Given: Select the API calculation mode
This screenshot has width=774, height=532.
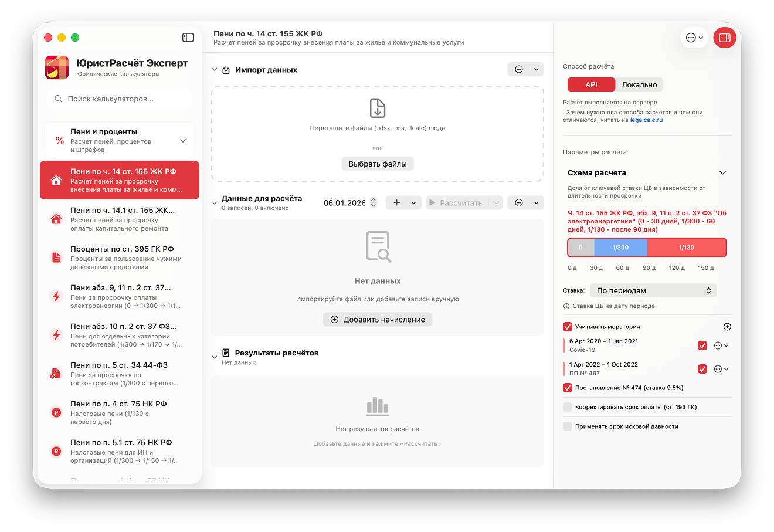Looking at the screenshot, I should click(591, 84).
